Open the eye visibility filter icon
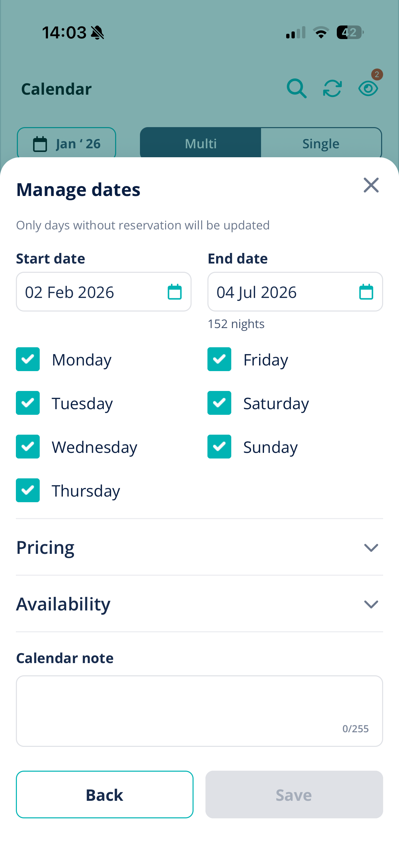Screen dimensions: 399x868 [x=368, y=89]
